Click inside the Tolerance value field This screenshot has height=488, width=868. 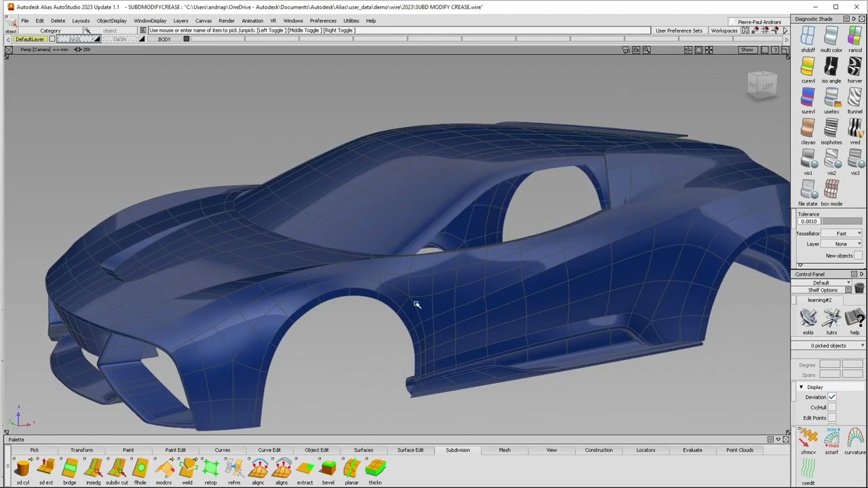coord(809,222)
